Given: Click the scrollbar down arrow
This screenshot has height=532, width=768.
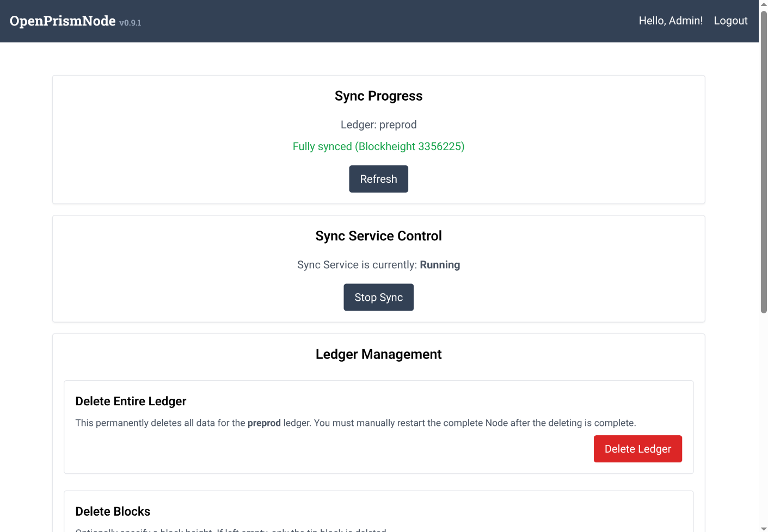Looking at the screenshot, I should 763,528.
